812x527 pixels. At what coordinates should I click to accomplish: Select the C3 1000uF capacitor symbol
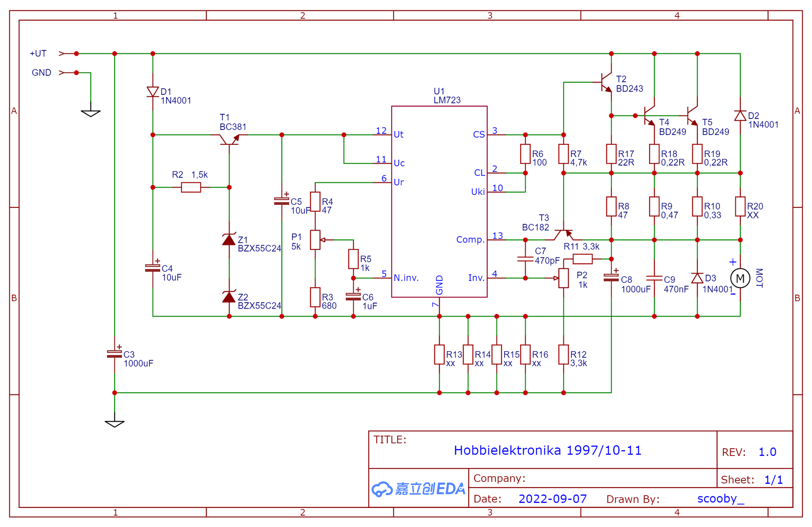[115, 354]
